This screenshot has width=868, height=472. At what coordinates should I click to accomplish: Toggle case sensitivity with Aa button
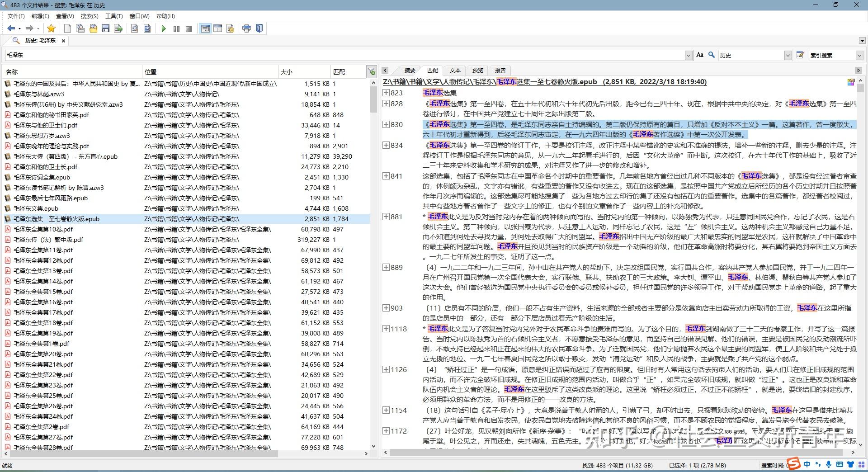click(699, 55)
